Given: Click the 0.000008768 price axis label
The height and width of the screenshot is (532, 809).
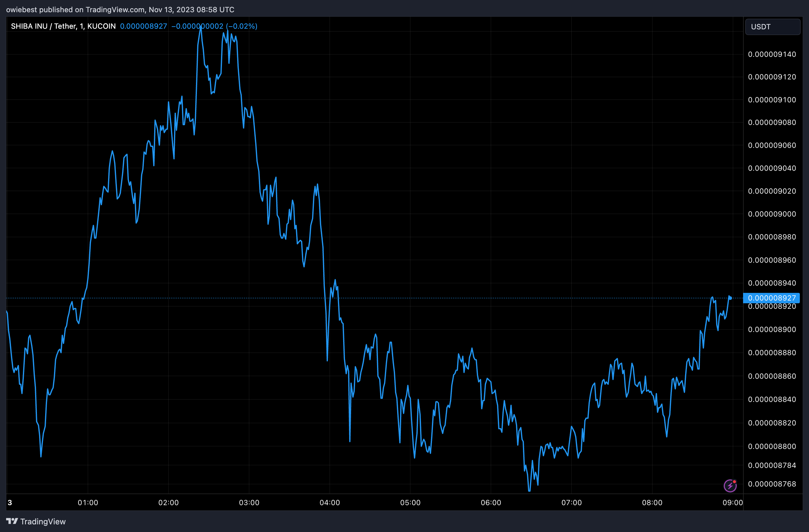Looking at the screenshot, I should (772, 484).
